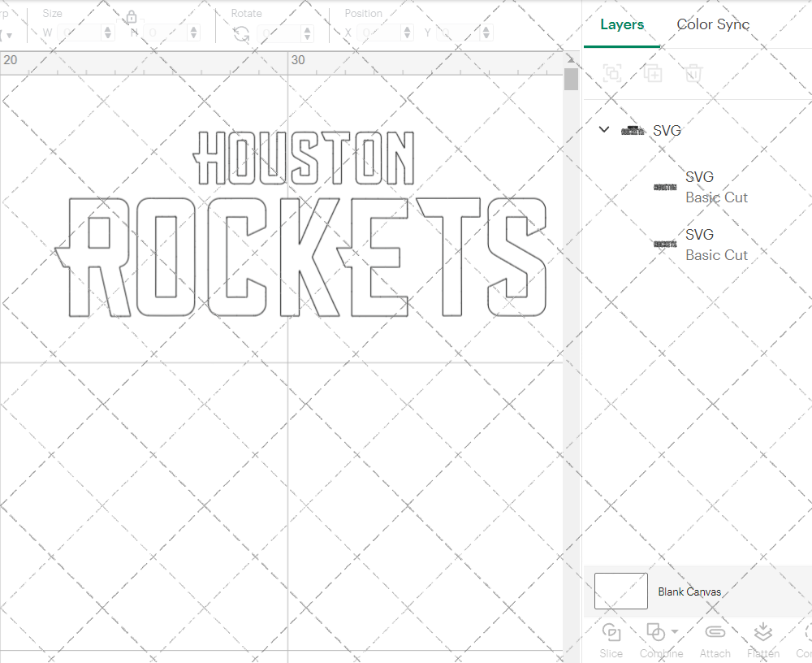812x663 pixels.
Task: Click the Position Y input field
Action: coord(458,32)
